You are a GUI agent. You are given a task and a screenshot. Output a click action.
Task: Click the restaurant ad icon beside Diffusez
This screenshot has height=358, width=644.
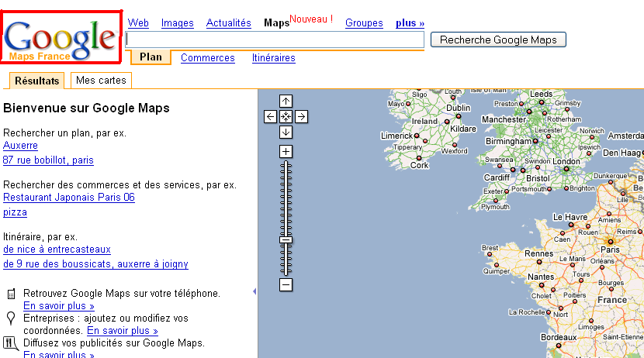(11, 343)
